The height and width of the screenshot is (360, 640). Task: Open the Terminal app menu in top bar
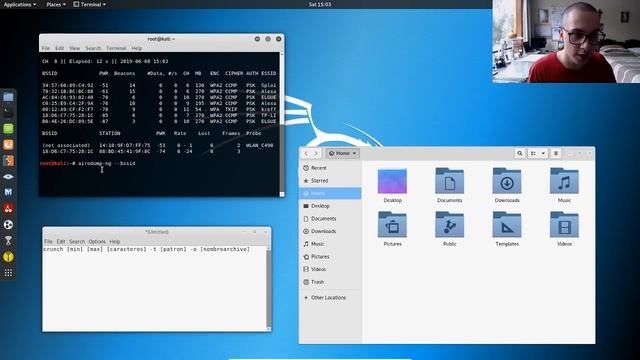tap(89, 4)
